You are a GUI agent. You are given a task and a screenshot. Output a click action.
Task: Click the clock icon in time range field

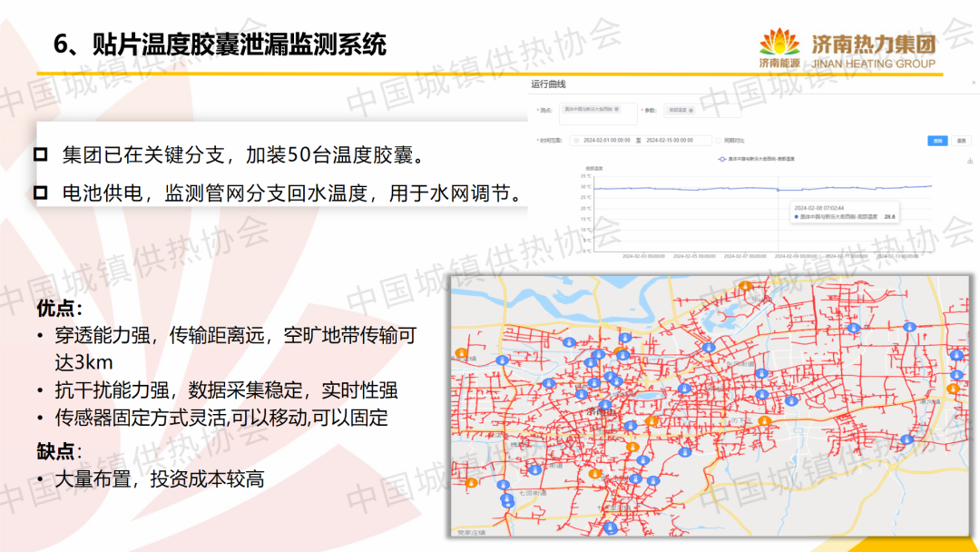click(574, 141)
